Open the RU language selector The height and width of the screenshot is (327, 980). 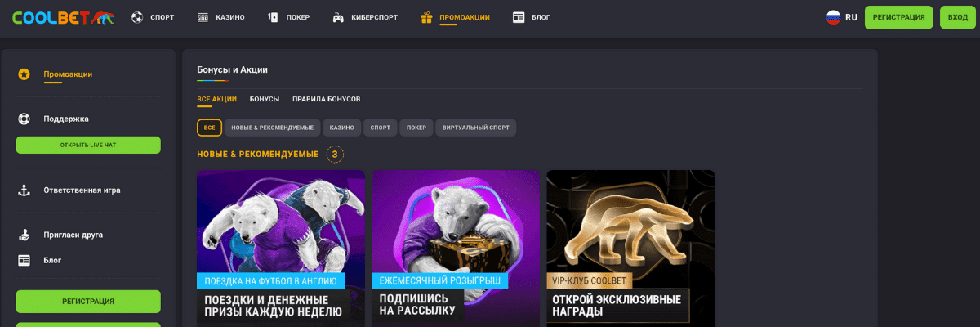click(841, 17)
